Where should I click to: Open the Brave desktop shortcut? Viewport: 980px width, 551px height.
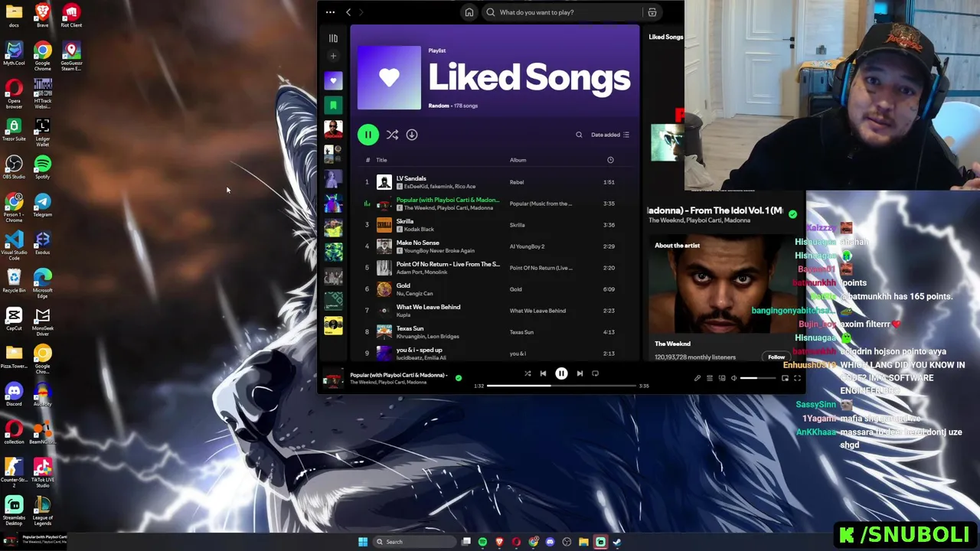(x=42, y=15)
